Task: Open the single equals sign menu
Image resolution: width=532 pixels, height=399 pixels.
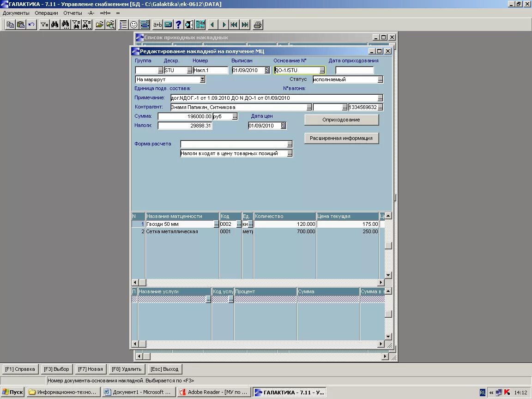Action: 118,13
